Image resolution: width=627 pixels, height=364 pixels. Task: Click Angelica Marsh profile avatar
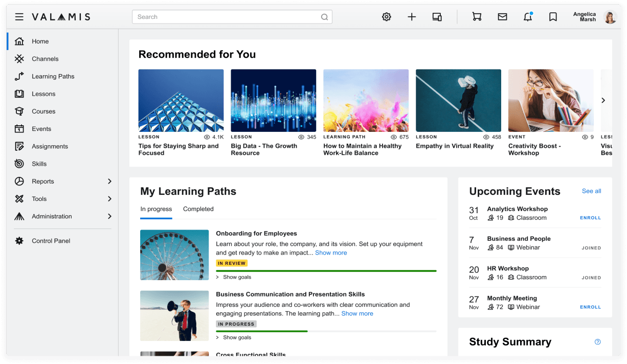[x=610, y=17]
